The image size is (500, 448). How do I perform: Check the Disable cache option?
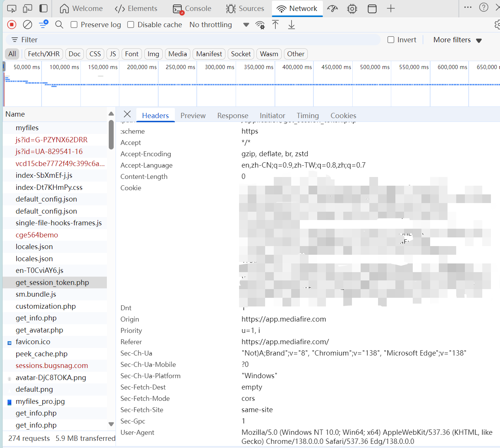(131, 25)
